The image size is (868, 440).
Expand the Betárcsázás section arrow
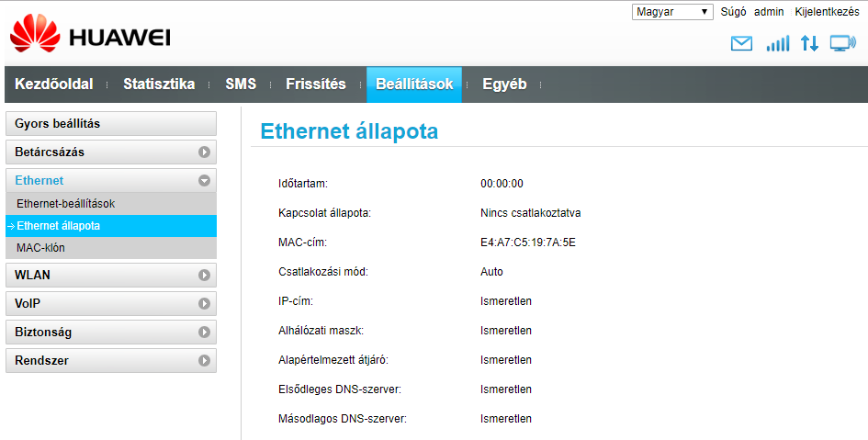[x=204, y=152]
